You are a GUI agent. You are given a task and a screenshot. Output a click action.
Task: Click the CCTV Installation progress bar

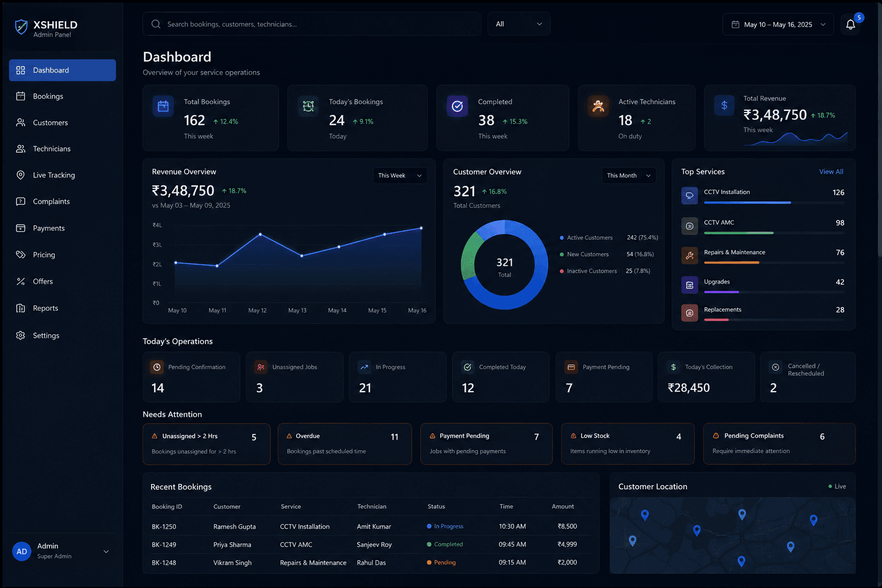(x=774, y=203)
